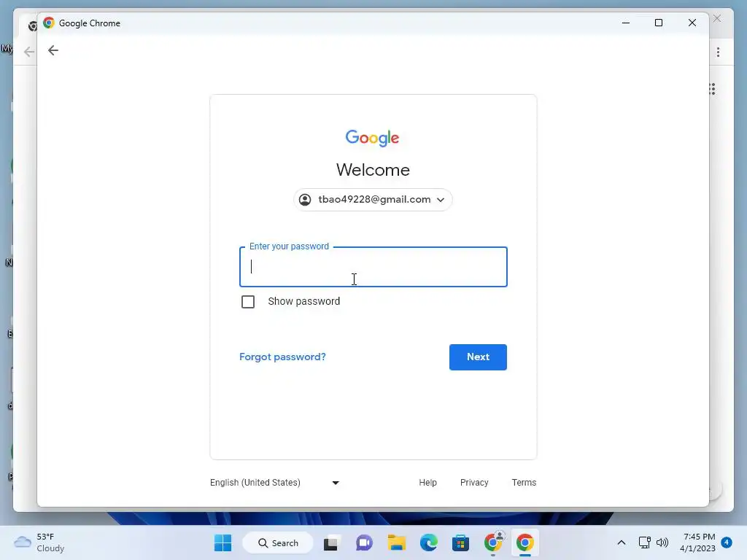Image resolution: width=747 pixels, height=560 pixels.
Task: Open Task View on the taskbar
Action: click(332, 542)
